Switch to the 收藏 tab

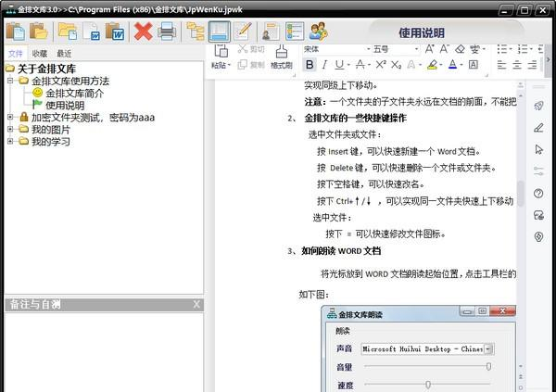(x=39, y=54)
